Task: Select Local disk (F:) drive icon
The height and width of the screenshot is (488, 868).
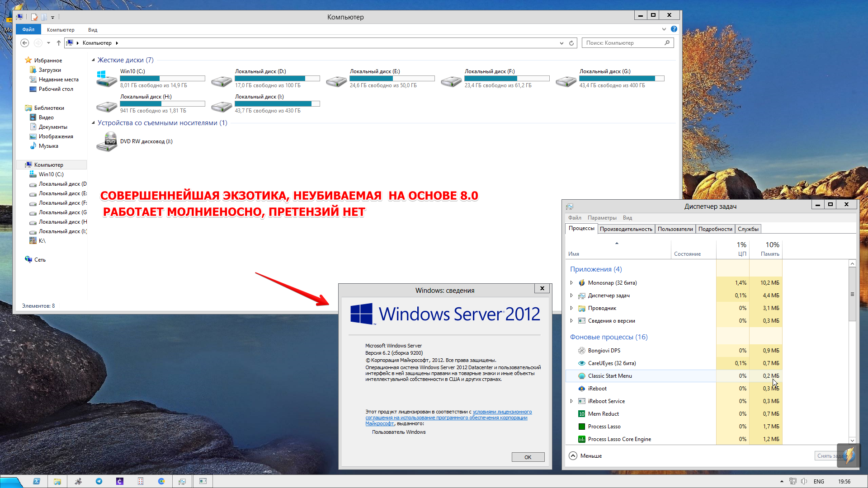Action: [x=451, y=81]
